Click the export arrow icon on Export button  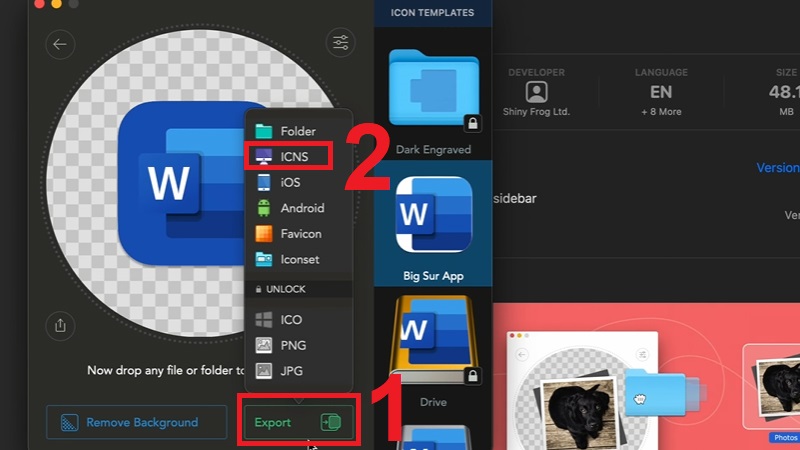[331, 422]
